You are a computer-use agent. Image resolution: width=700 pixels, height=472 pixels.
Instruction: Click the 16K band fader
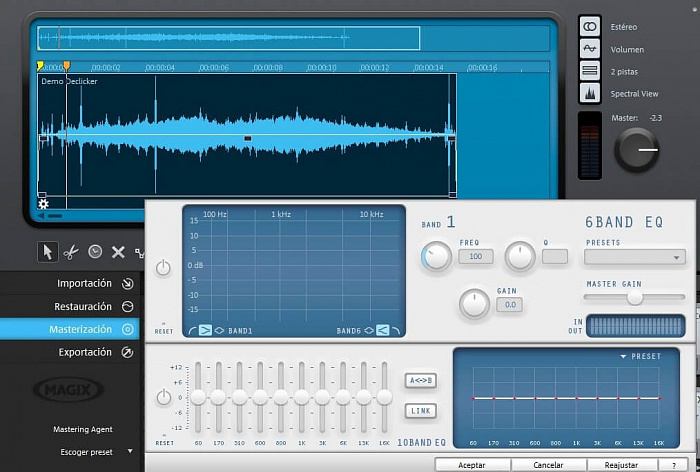[x=384, y=397]
